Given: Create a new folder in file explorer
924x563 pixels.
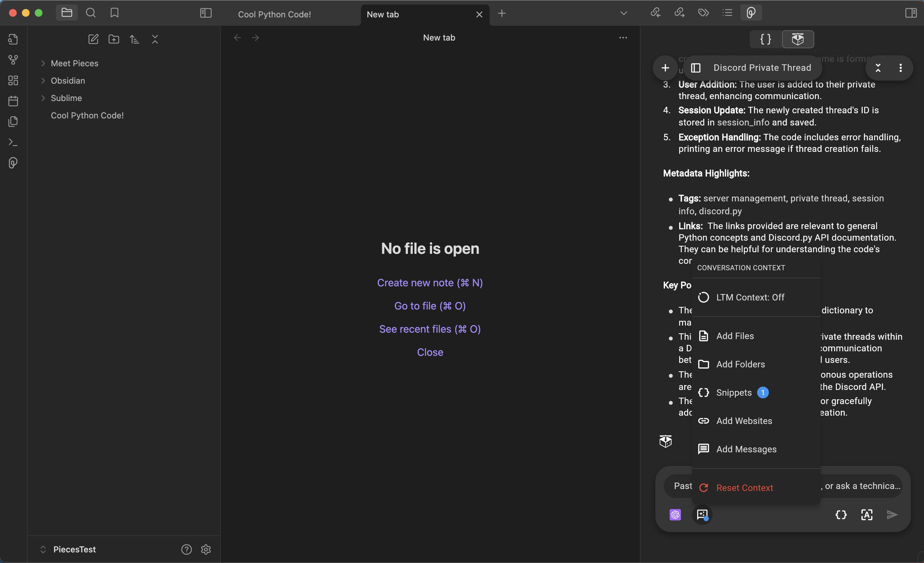Looking at the screenshot, I should [x=114, y=39].
